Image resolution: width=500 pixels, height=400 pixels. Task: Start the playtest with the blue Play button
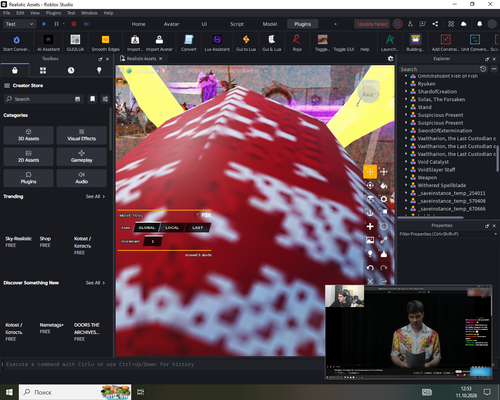pyautogui.click(x=44, y=24)
